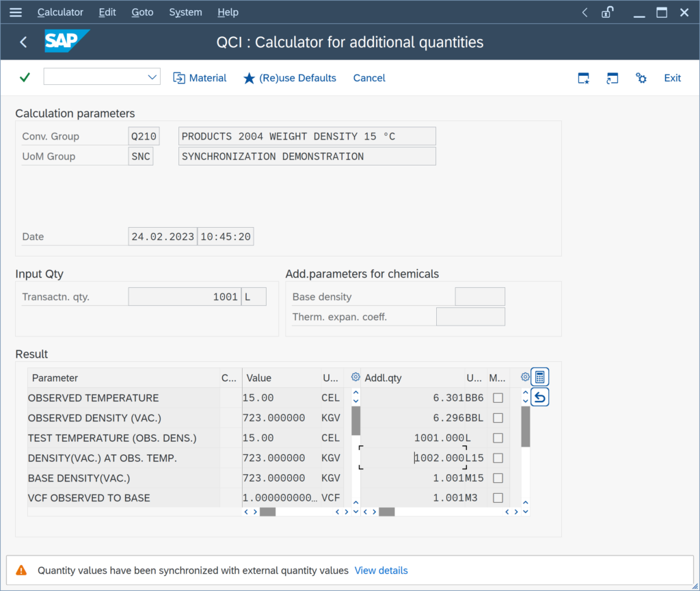Viewport: 700px width, 591px height.
Task: Select the BASE DENSITY(VAC.) row
Action: pos(123,478)
